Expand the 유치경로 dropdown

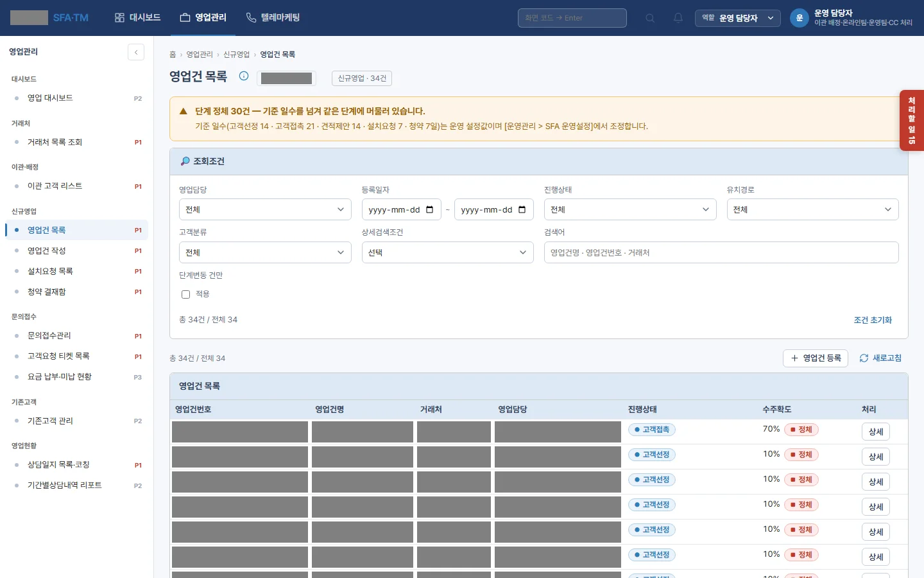(x=812, y=209)
